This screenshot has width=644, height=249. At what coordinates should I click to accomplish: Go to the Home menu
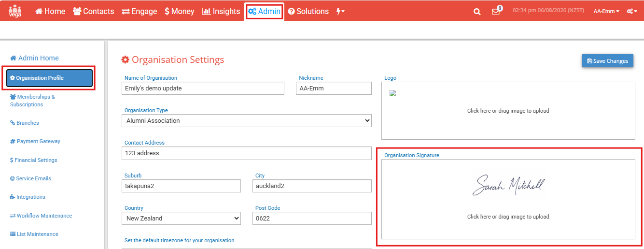click(x=50, y=11)
